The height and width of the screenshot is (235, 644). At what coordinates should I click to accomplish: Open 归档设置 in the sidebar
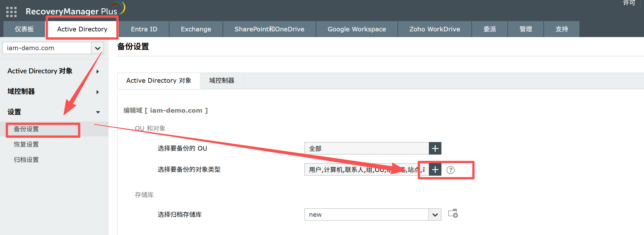coord(26,160)
